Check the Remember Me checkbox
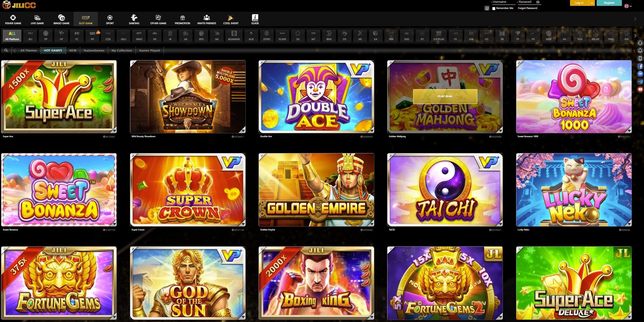 click(494, 8)
